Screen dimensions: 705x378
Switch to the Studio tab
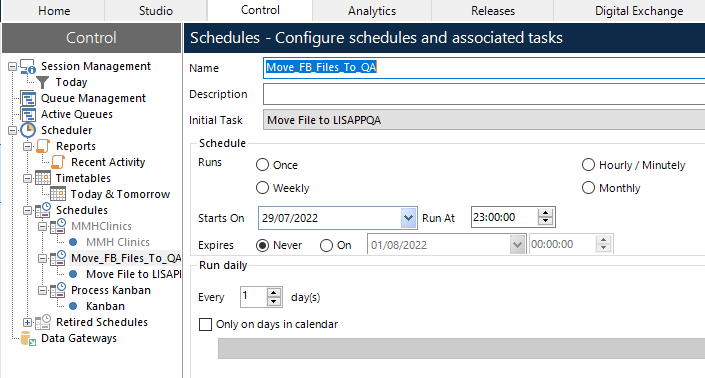click(156, 11)
